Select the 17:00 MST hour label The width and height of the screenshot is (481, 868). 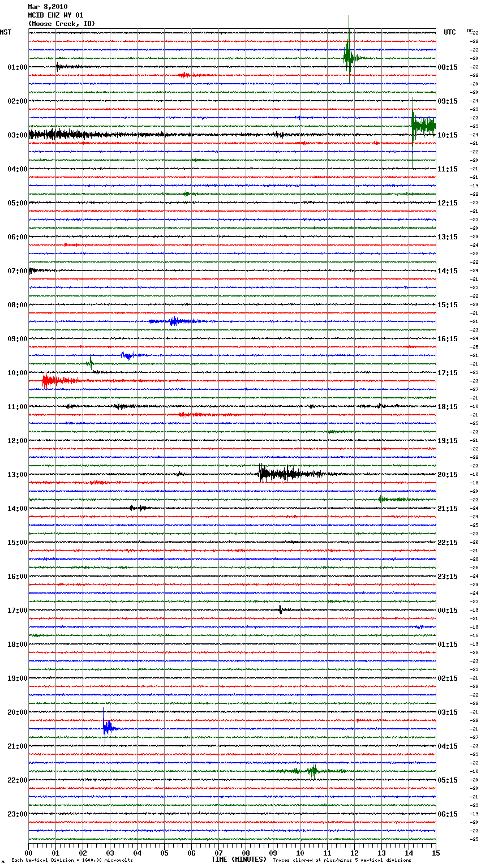(x=18, y=611)
